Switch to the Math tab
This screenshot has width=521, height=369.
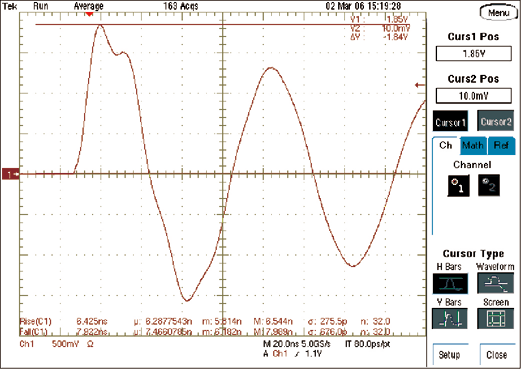coord(473,146)
